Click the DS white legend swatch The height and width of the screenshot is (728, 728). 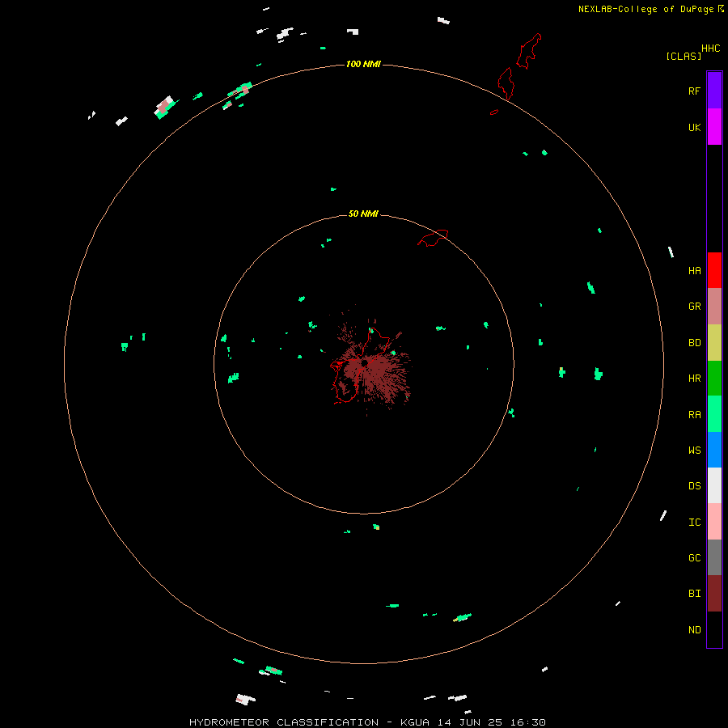pyautogui.click(x=714, y=485)
